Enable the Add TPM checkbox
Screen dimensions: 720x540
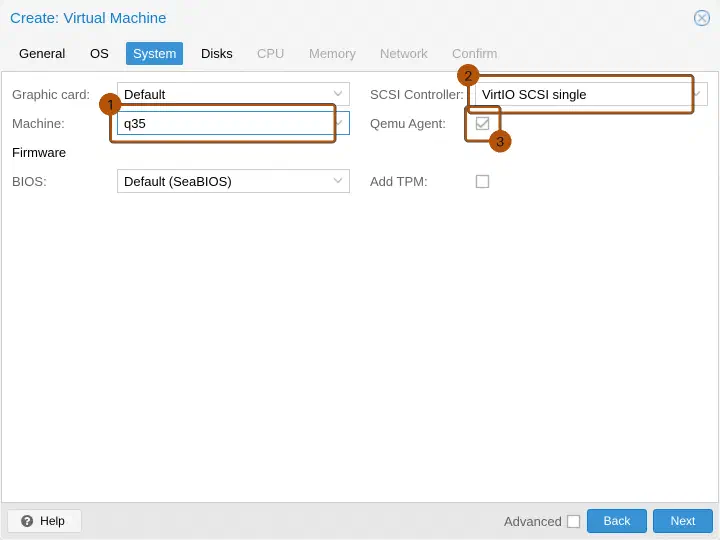click(482, 181)
